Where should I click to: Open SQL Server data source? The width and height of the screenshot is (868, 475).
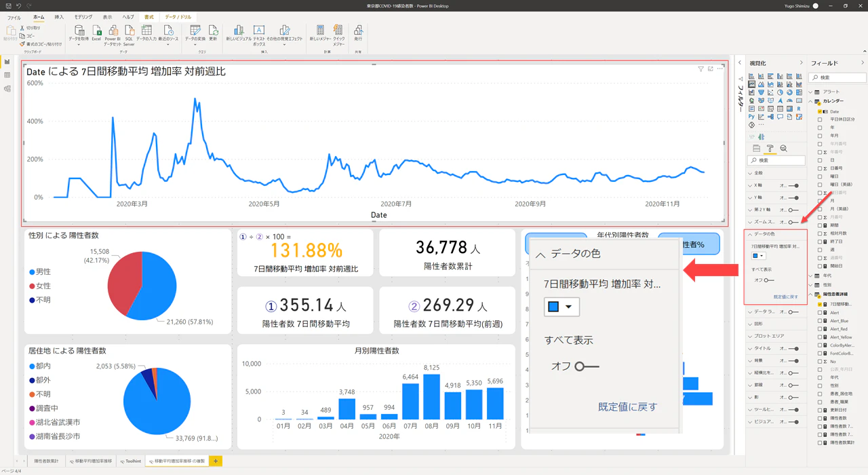click(129, 35)
